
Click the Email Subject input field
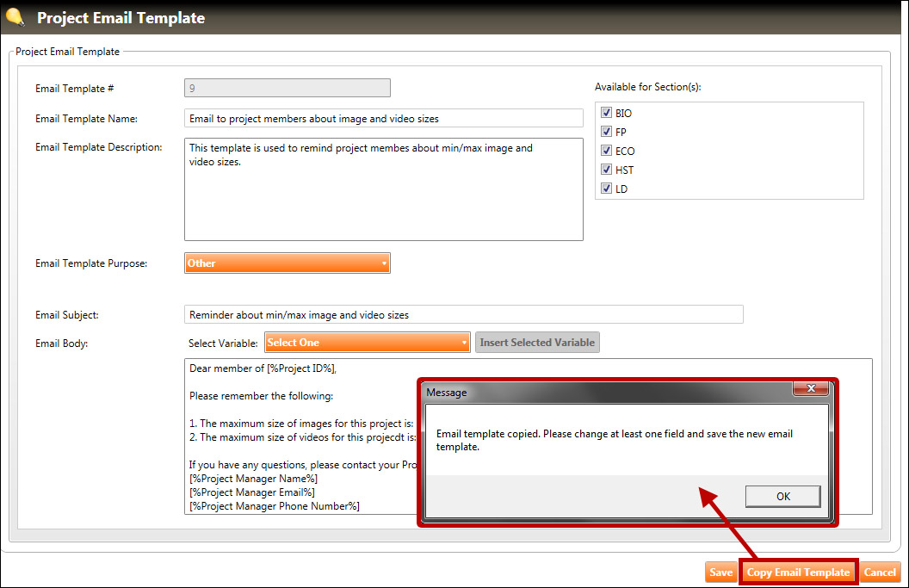coord(463,315)
